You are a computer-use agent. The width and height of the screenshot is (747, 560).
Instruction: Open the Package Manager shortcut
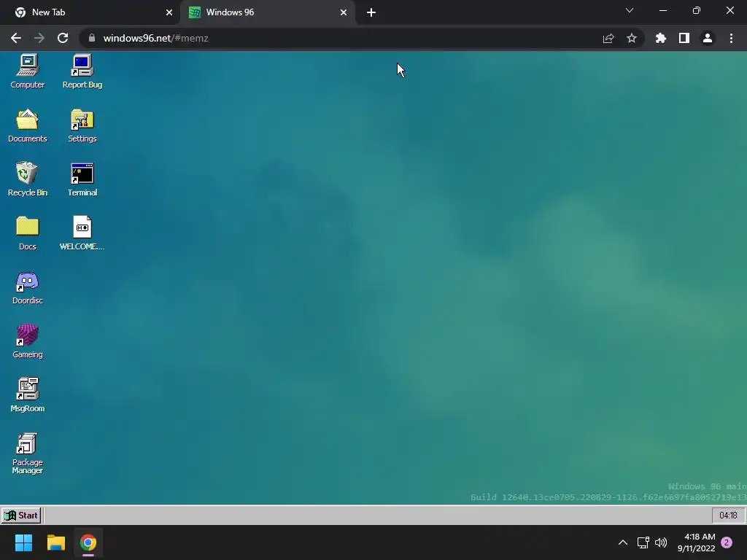point(28,454)
